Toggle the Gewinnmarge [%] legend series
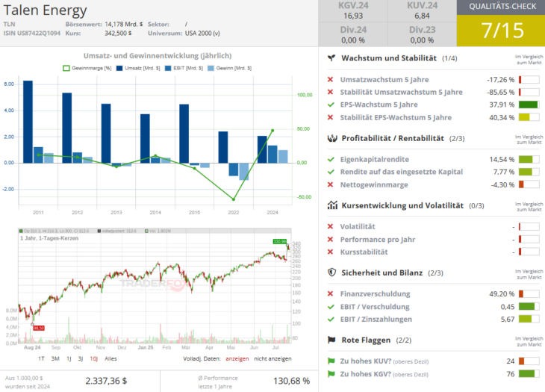 [x=87, y=68]
